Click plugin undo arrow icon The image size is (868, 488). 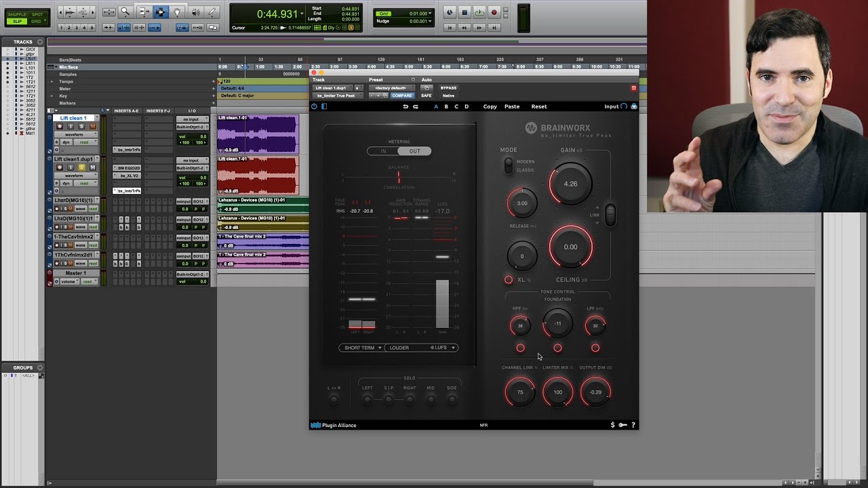(406, 106)
